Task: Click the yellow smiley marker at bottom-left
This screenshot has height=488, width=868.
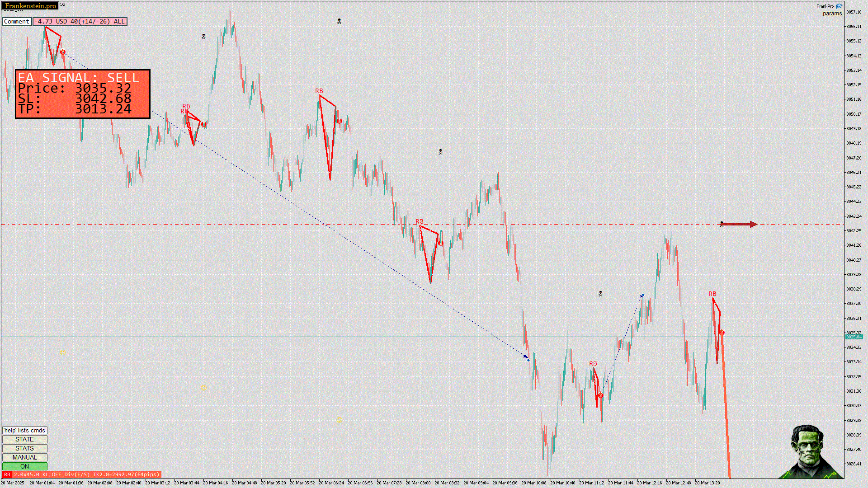Action: 62,352
